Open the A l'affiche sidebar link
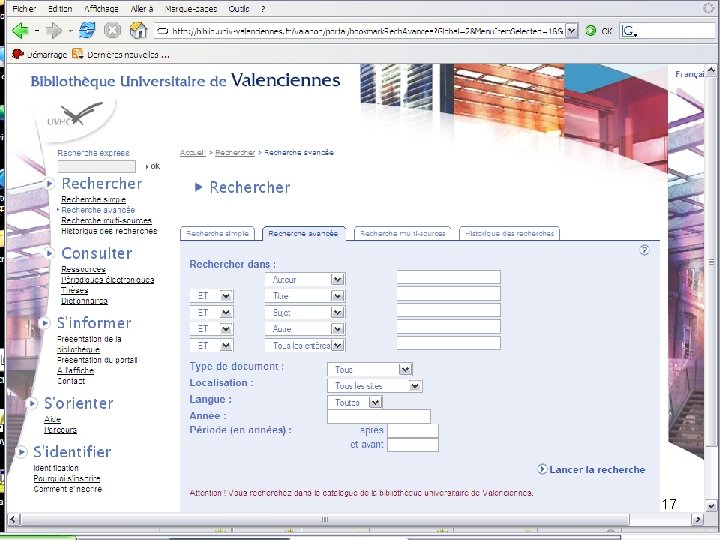This screenshot has width=720, height=540. [75, 370]
